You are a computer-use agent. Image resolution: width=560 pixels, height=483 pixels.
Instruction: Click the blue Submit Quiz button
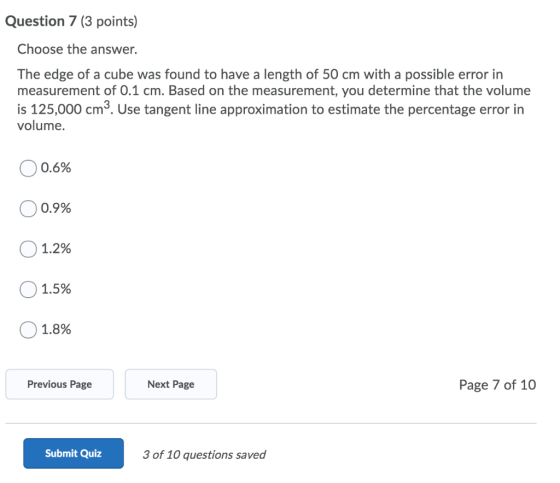point(74,453)
